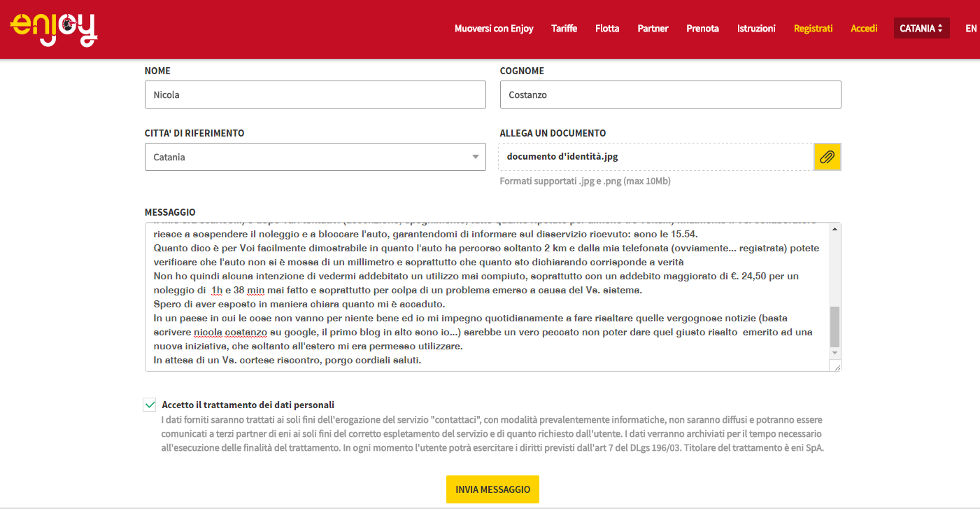
Task: Click the textarea resize handle corner
Action: 835,365
